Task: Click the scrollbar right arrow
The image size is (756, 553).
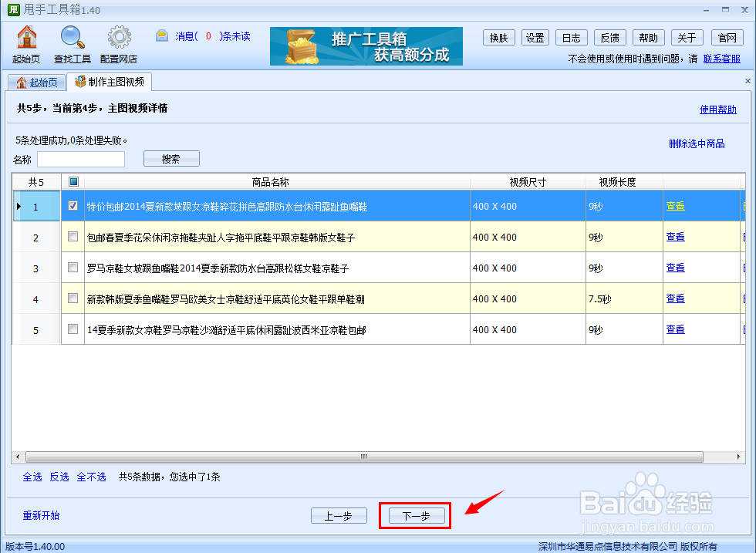Action: click(739, 457)
